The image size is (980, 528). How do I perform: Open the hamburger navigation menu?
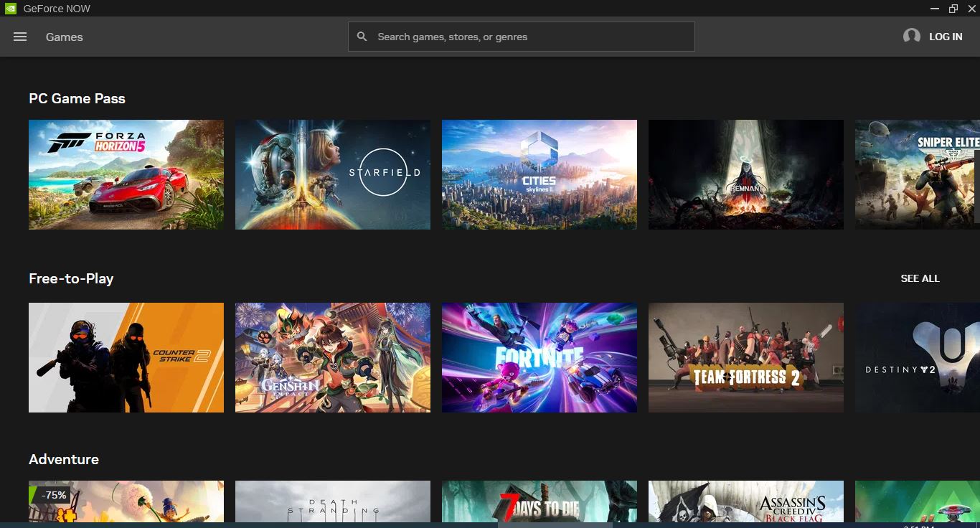(20, 37)
